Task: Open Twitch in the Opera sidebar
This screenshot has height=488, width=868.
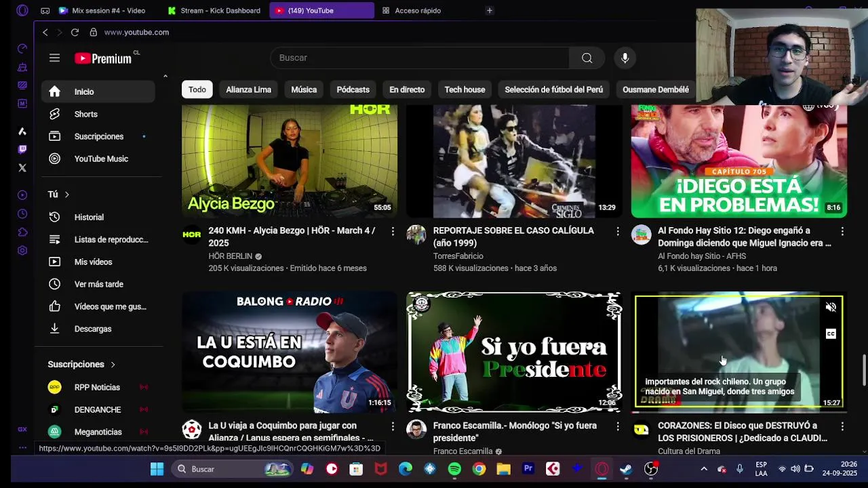Action: coord(22,149)
